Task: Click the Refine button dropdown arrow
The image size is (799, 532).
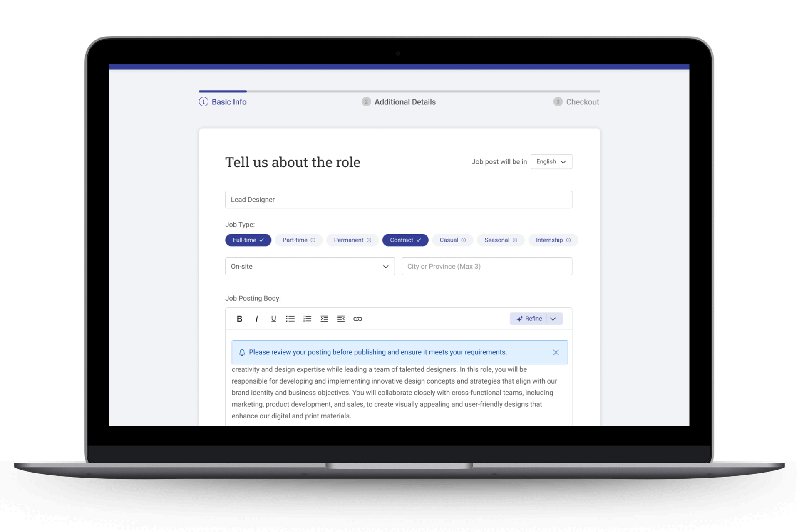Action: coord(553,319)
